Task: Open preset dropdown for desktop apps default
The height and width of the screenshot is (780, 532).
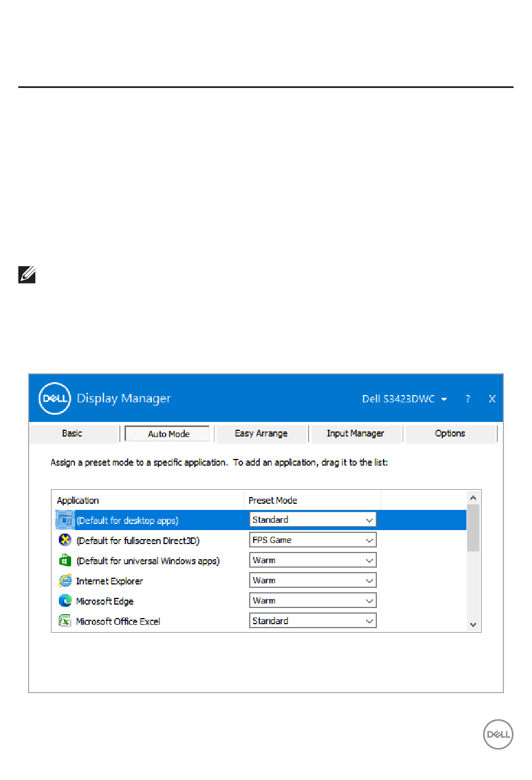Action: coord(313,520)
